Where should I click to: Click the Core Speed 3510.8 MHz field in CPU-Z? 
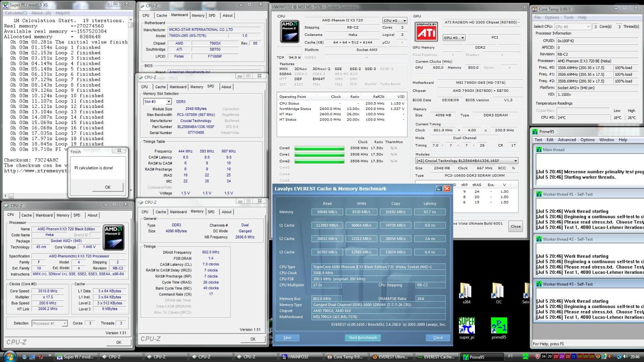(x=48, y=291)
